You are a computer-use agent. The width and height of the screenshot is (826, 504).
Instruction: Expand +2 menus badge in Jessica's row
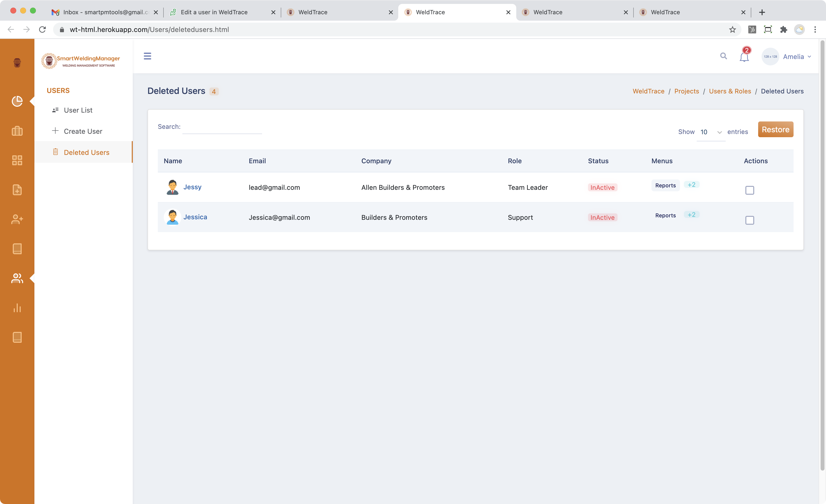pyautogui.click(x=691, y=214)
